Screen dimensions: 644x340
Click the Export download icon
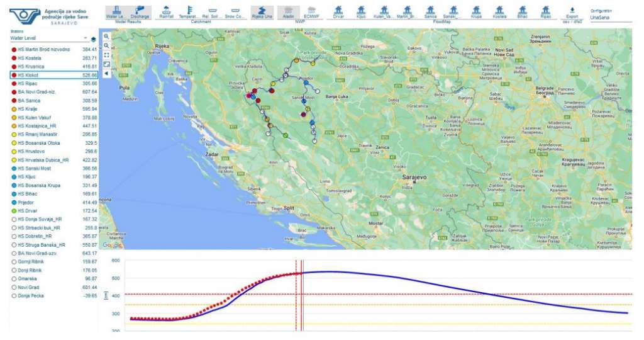tap(572, 12)
